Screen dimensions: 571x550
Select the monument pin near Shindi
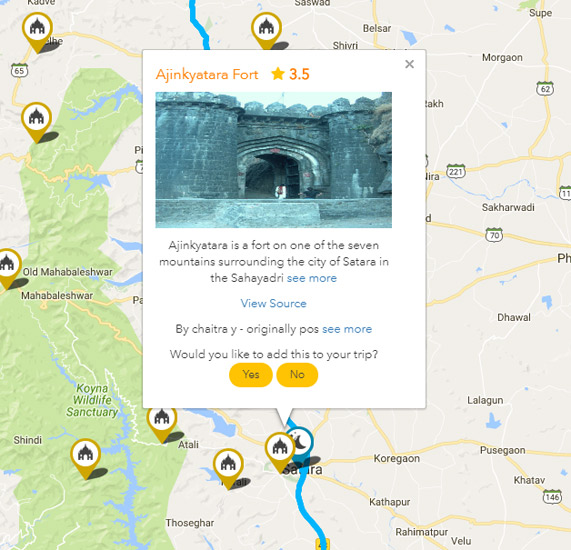pos(86,454)
